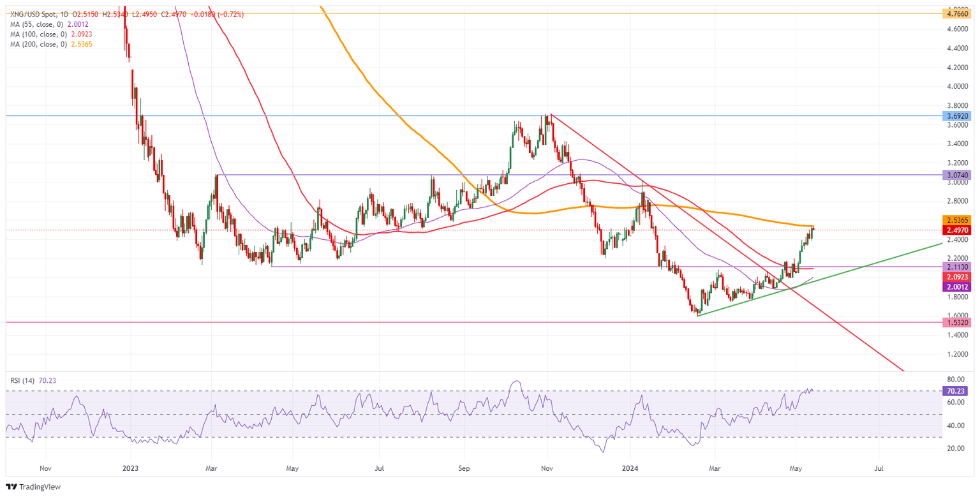Click the purple 2.0012 MA price label
The image size is (980, 497).
(x=956, y=288)
